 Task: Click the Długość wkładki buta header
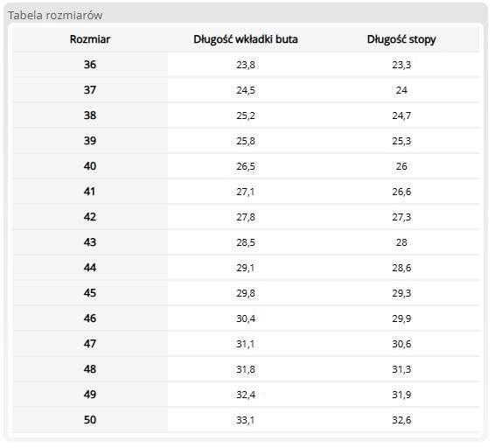[246, 39]
